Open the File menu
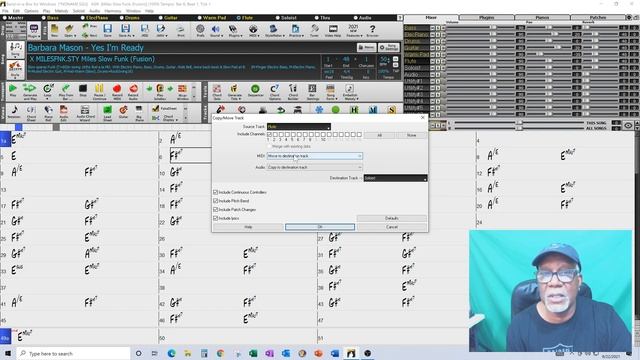The width and height of the screenshot is (640, 360). pyautogui.click(x=5, y=11)
